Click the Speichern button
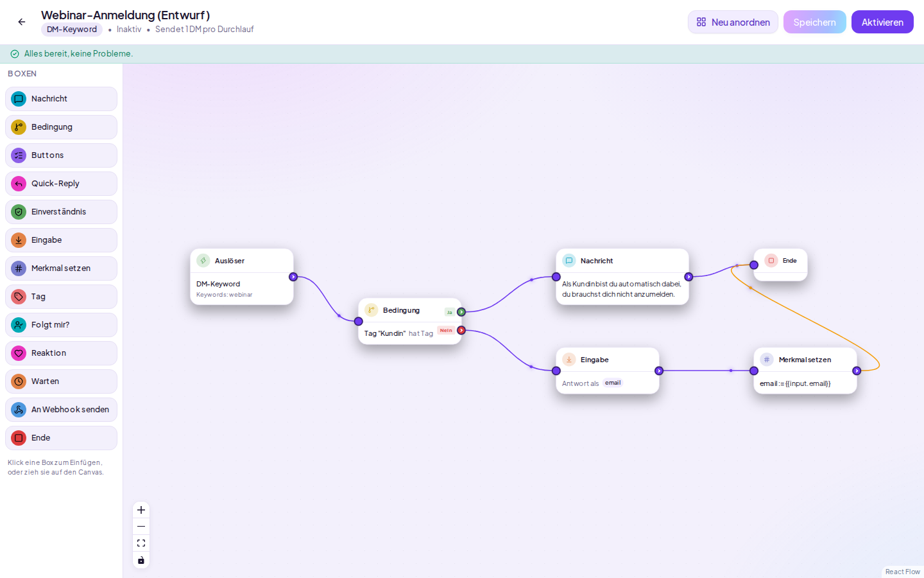This screenshot has height=578, width=924. (x=814, y=22)
